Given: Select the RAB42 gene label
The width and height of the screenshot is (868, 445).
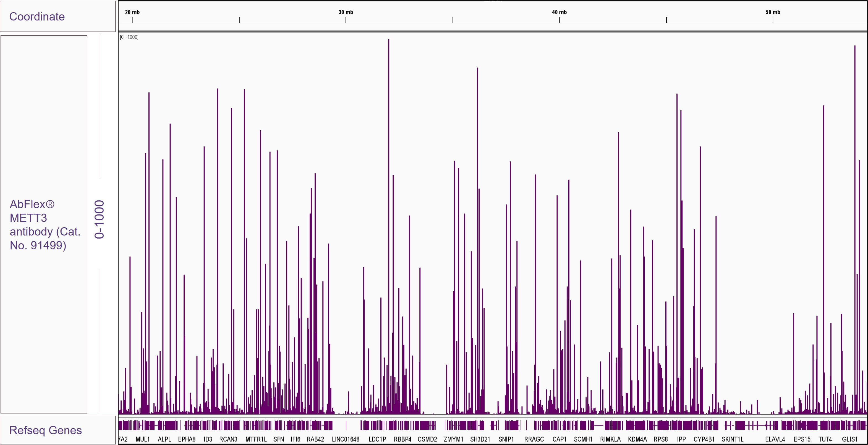Looking at the screenshot, I should (315, 439).
